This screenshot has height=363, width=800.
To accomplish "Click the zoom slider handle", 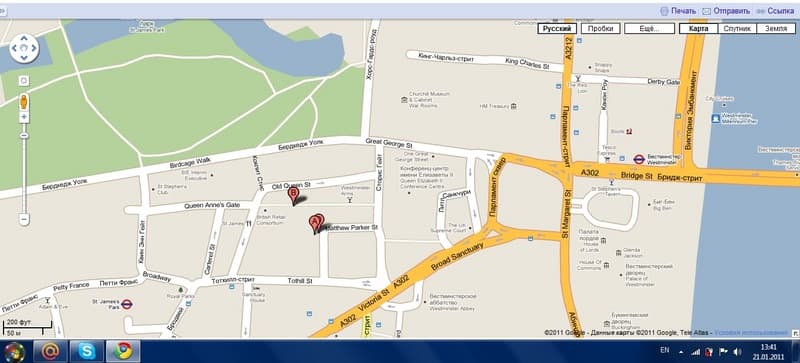I will click(x=24, y=135).
